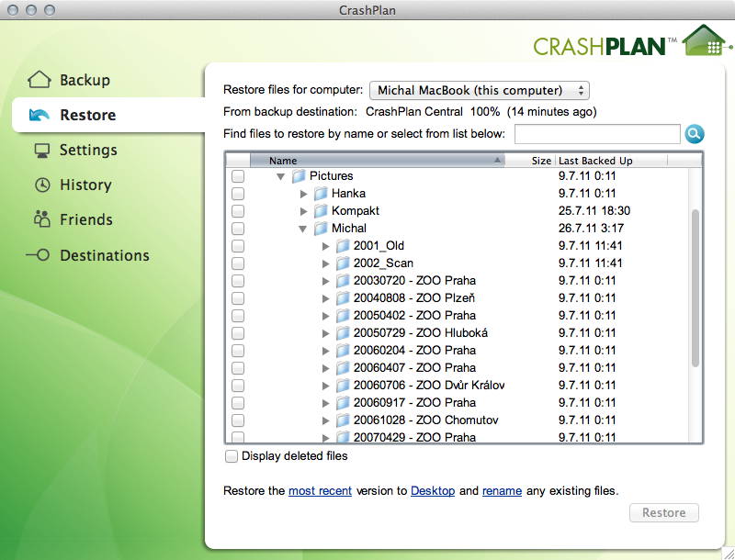Click the rename existing files link
Screen dimensions: 735x560
[502, 491]
